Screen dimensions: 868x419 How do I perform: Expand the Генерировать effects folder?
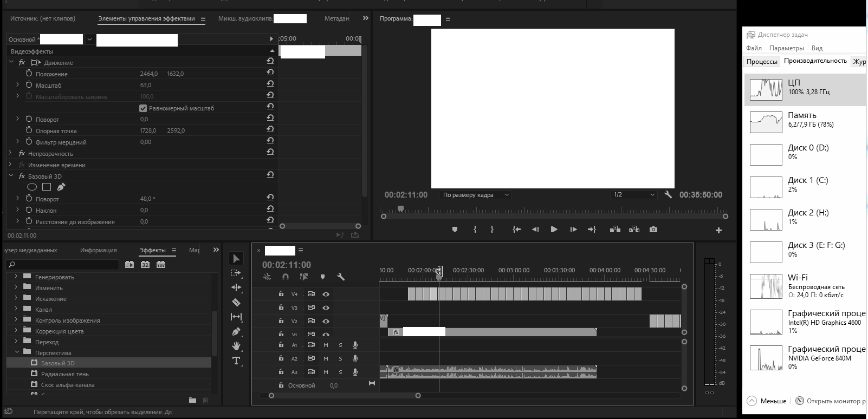(16, 277)
